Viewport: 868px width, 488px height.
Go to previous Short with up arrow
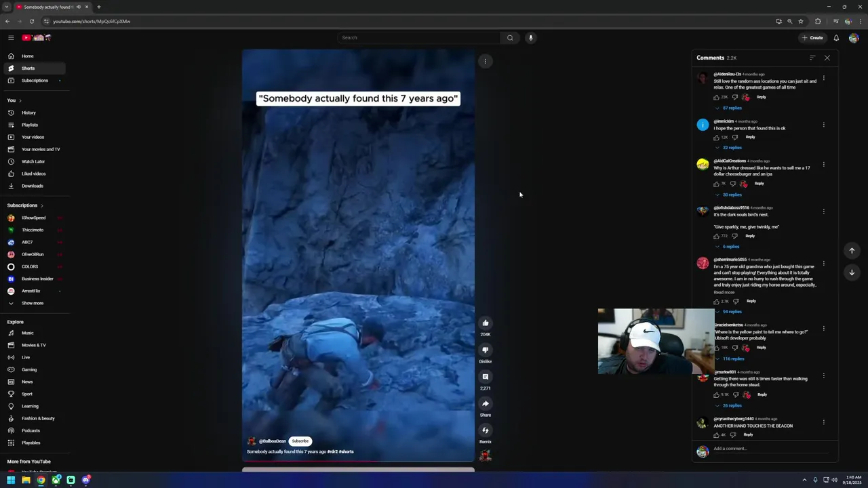(852, 251)
